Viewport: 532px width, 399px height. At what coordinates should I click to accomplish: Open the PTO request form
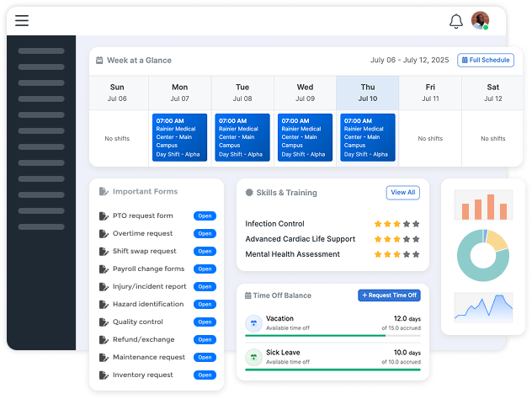pos(205,215)
